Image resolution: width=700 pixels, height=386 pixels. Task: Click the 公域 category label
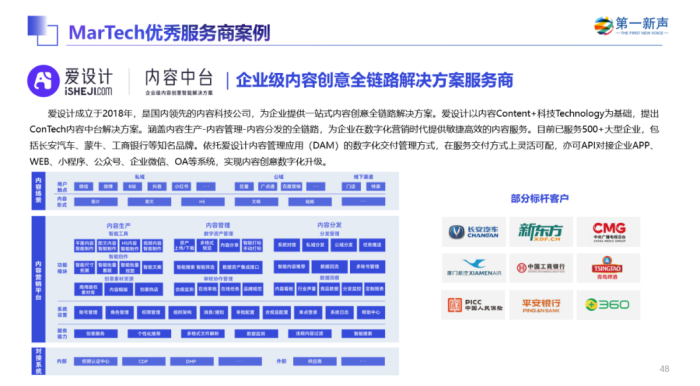tap(279, 177)
